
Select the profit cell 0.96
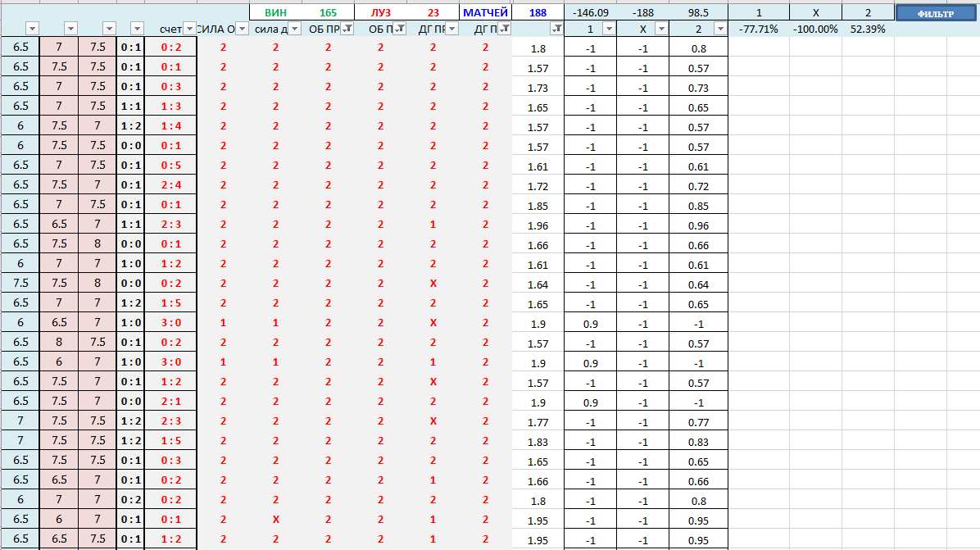[x=698, y=225]
